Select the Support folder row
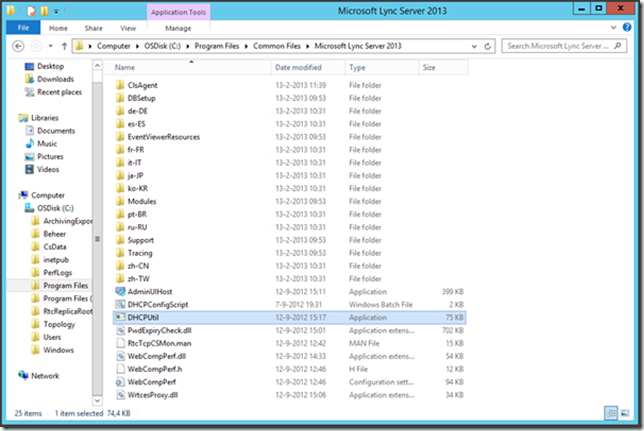 click(290, 240)
